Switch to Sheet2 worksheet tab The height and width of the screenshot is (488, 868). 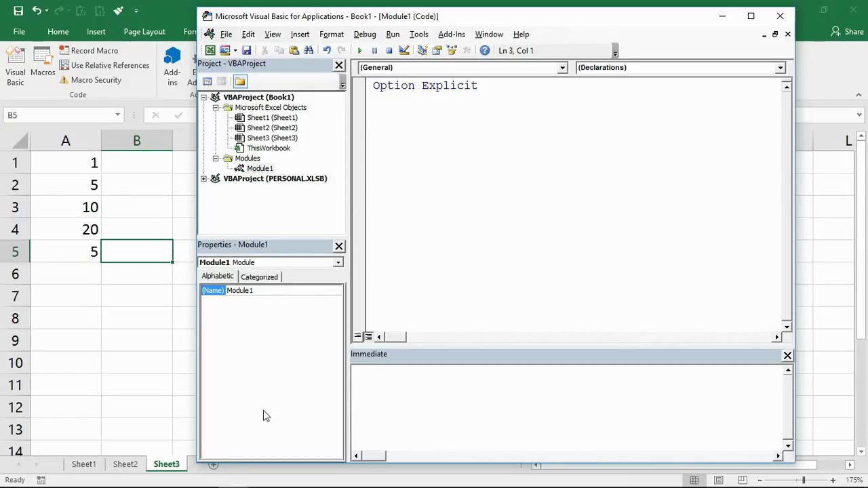point(125,464)
